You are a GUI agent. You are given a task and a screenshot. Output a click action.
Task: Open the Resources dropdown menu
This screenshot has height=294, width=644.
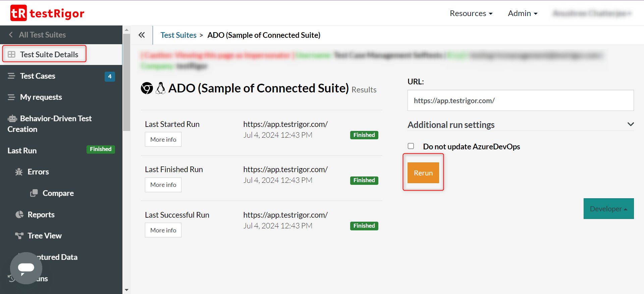point(471,13)
